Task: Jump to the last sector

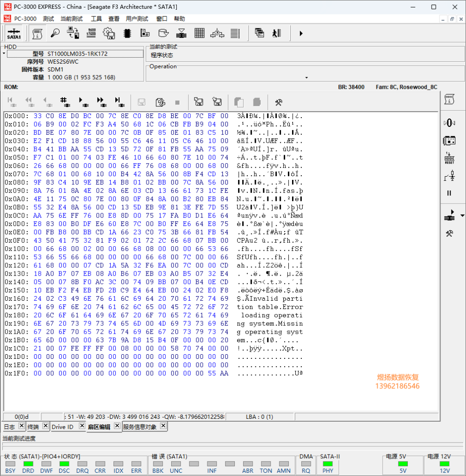Action: 120,102
